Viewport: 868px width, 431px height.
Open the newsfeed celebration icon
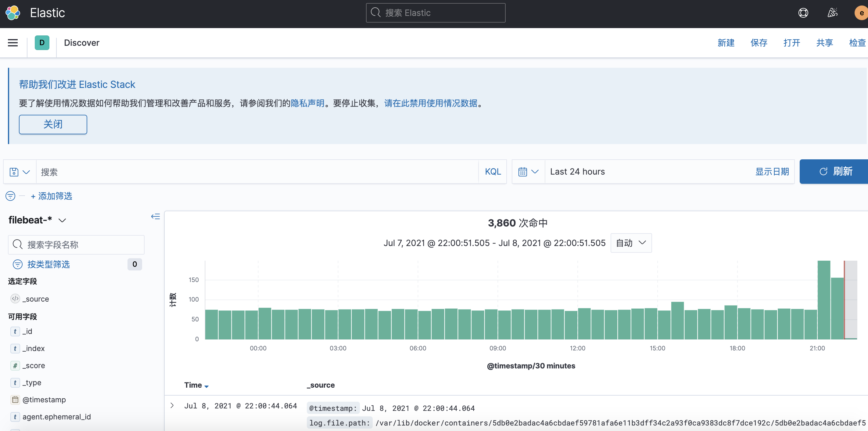(832, 13)
